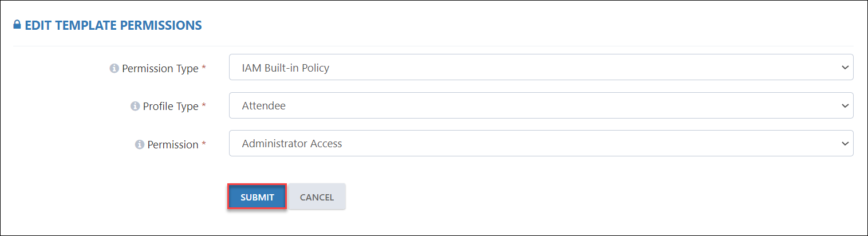868x236 pixels.
Task: Select the Attendee value text
Action: click(x=264, y=106)
